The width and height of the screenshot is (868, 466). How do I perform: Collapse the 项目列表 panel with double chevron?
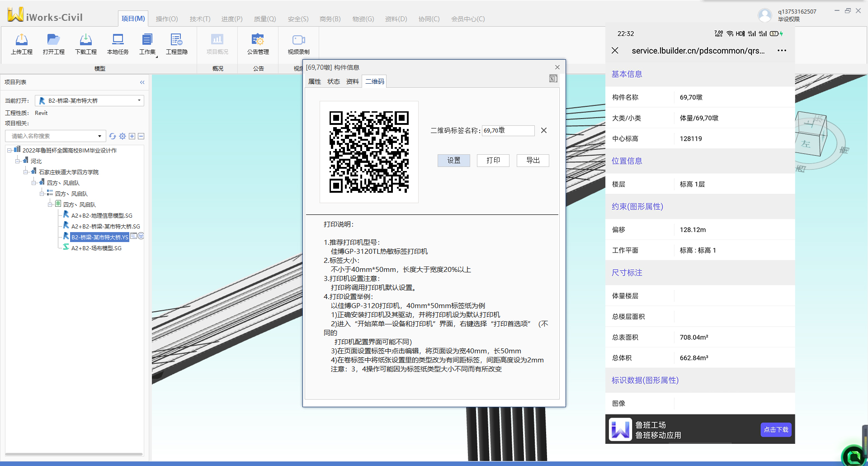142,82
